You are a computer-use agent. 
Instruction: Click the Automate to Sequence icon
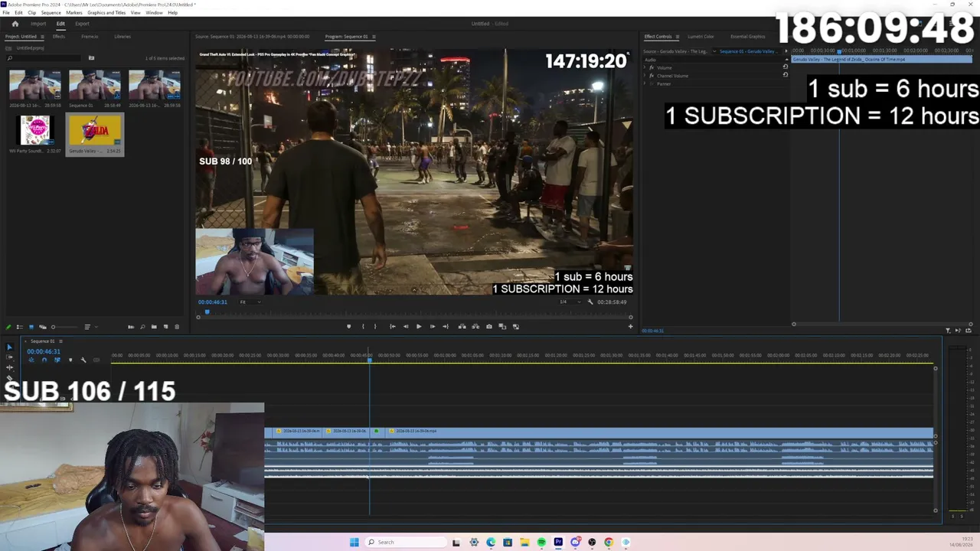[131, 328]
